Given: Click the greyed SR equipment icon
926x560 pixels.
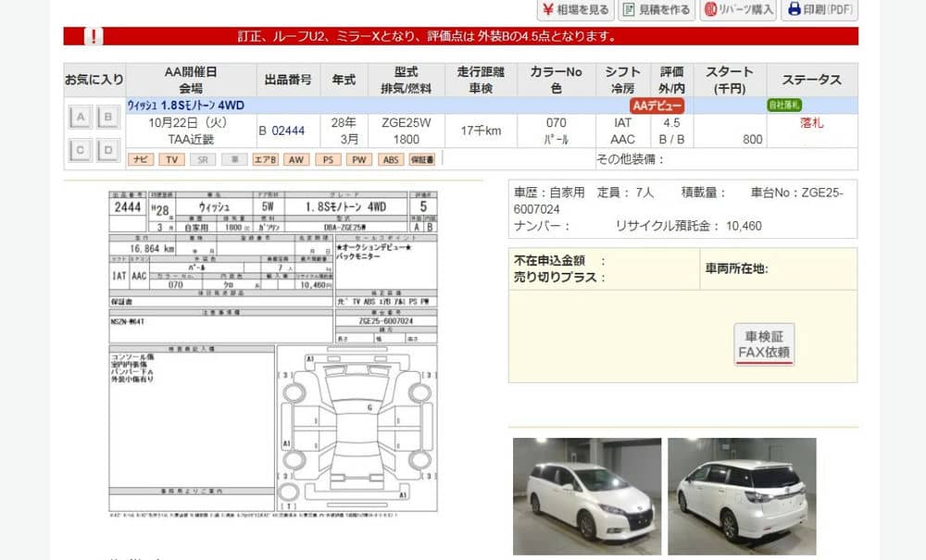Looking at the screenshot, I should click(203, 159).
